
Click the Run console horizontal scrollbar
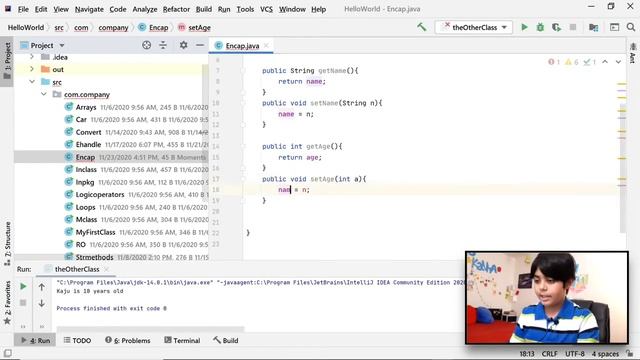(x=150, y=329)
